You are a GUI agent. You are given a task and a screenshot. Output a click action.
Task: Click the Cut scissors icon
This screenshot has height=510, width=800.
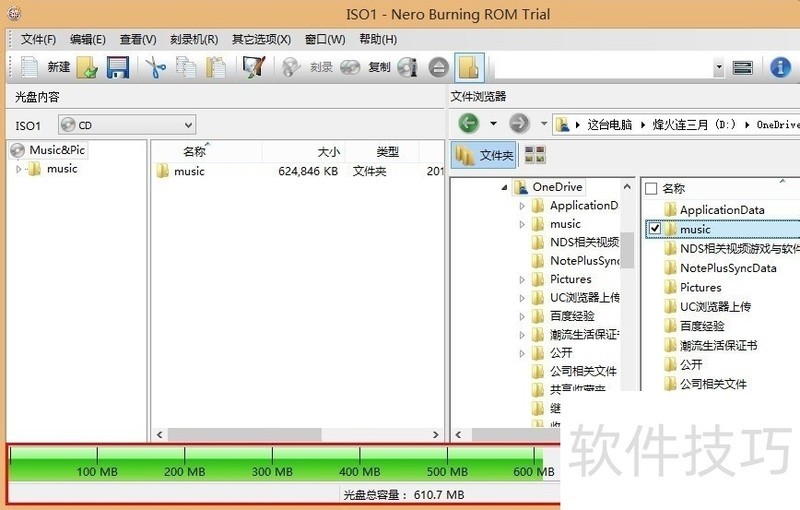(156, 67)
